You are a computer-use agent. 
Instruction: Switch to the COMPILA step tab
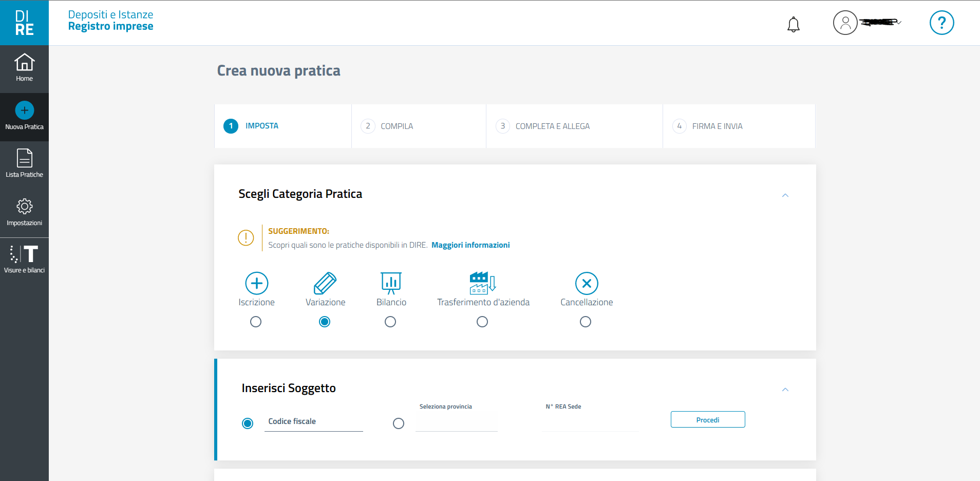point(397,126)
